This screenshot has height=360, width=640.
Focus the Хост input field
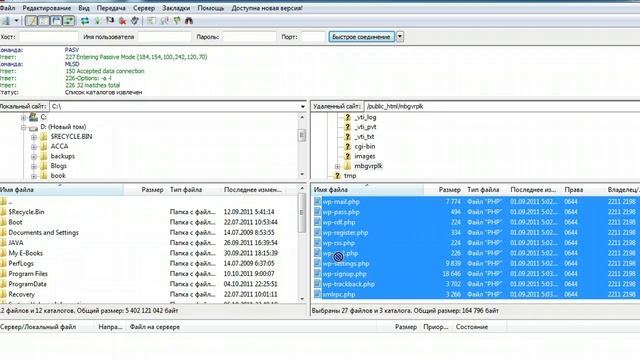[x=48, y=37]
